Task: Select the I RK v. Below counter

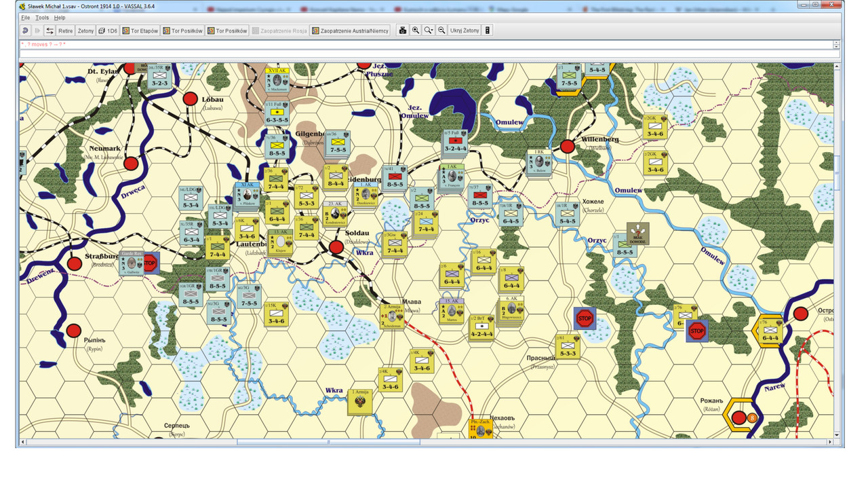Action: coord(539,163)
